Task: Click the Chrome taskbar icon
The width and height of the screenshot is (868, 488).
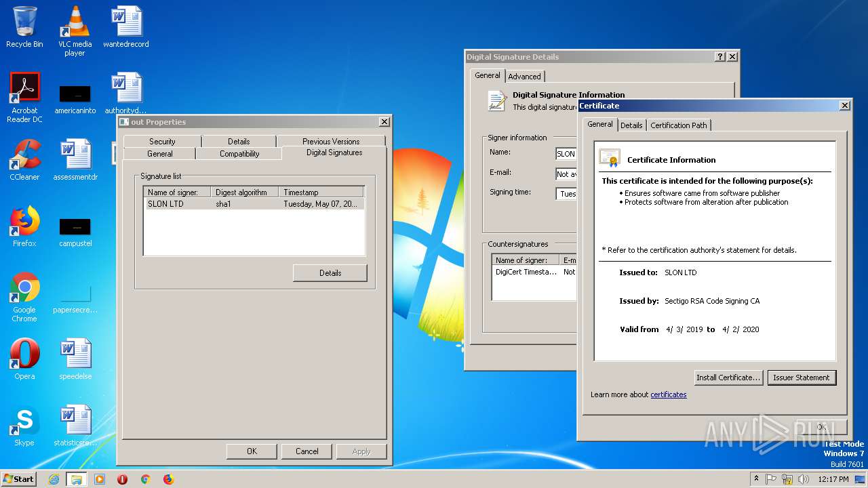Action: click(145, 479)
